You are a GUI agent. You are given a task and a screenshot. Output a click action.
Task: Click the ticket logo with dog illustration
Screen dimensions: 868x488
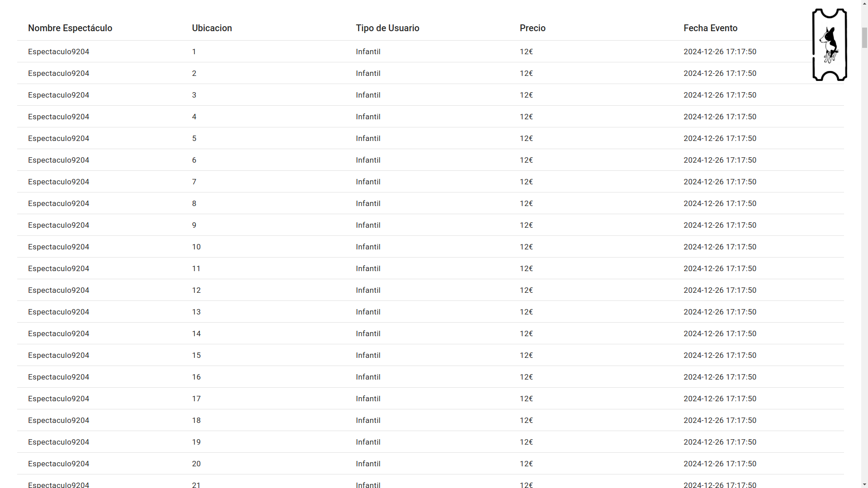[830, 45]
